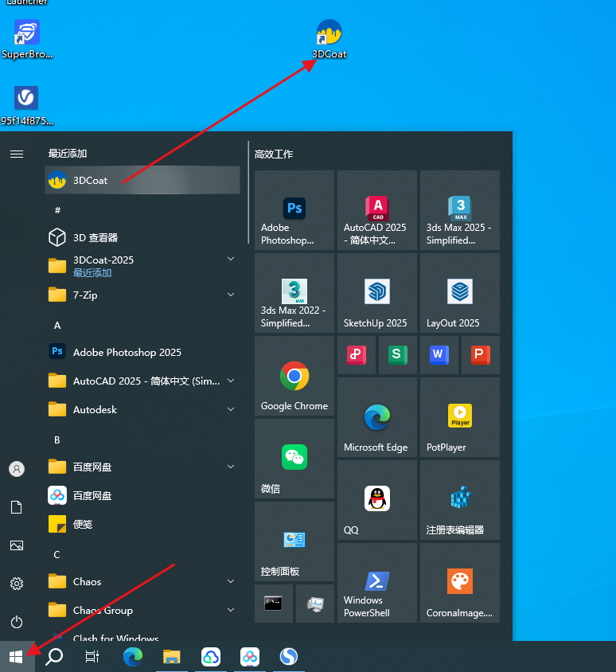Screen dimensions: 616x672
Task: Open File Explorer from the taskbar
Action: pyautogui.click(x=172, y=656)
